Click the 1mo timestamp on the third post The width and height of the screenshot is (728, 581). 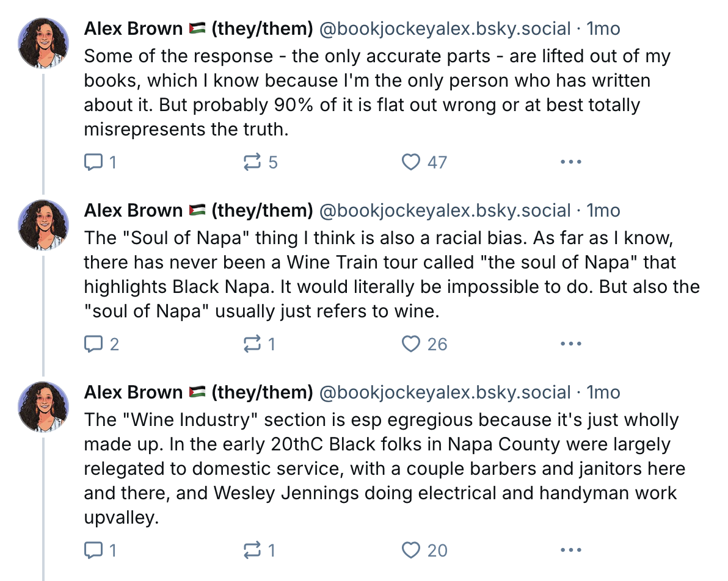[603, 392]
